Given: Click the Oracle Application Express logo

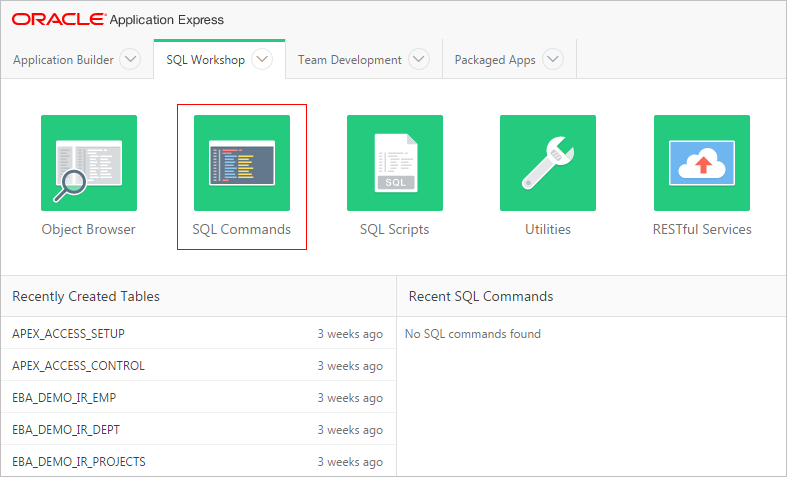Looking at the screenshot, I should [x=118, y=19].
